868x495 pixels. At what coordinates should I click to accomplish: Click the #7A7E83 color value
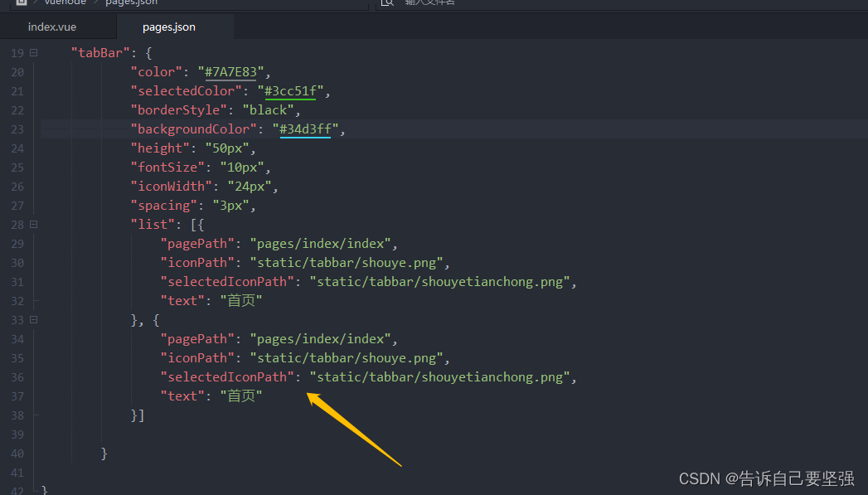230,72
